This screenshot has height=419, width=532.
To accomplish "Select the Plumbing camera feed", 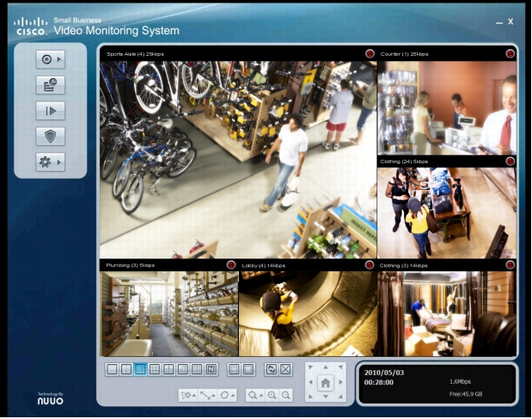I will point(168,313).
